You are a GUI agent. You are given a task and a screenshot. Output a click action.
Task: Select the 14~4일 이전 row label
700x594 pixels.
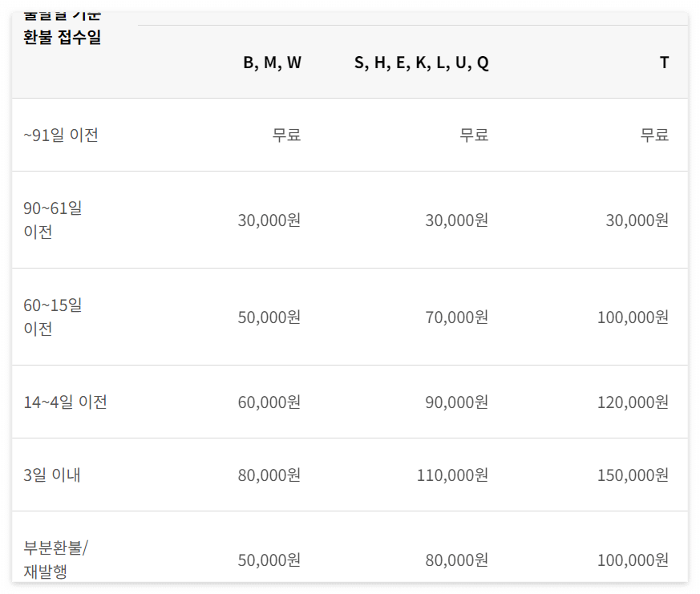tap(65, 402)
